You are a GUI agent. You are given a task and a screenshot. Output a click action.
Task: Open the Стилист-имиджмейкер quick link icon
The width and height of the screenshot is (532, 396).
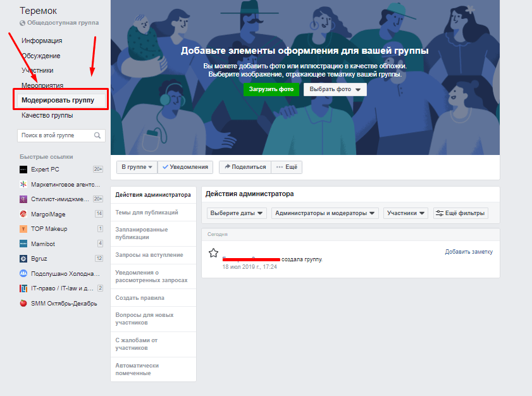coord(23,199)
